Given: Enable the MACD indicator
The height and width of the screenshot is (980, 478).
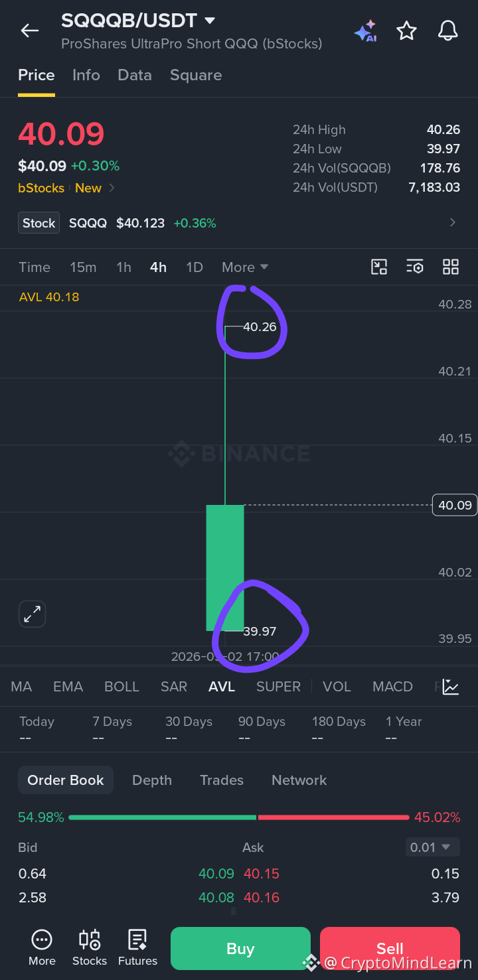Looking at the screenshot, I should (392, 687).
